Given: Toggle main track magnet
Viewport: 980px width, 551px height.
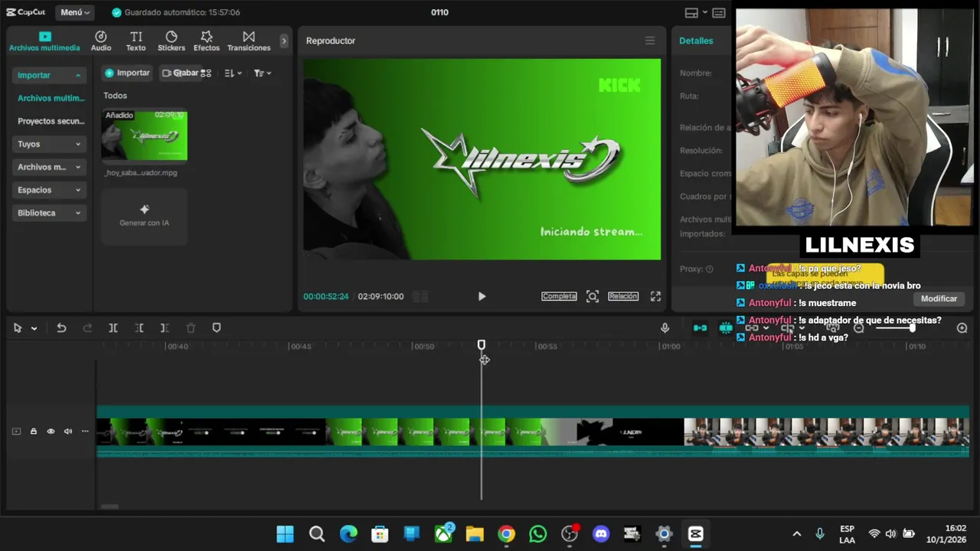Looking at the screenshot, I should 701,328.
